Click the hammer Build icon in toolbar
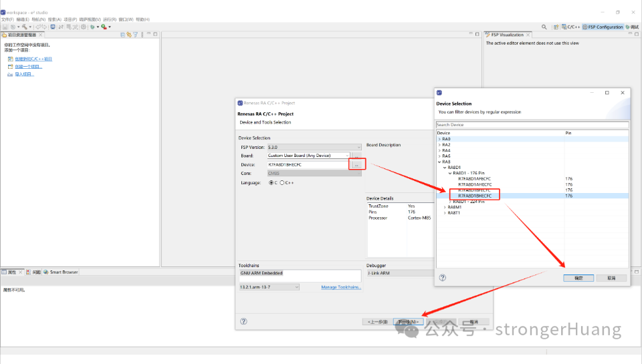This screenshot has height=364, width=642. point(25,27)
